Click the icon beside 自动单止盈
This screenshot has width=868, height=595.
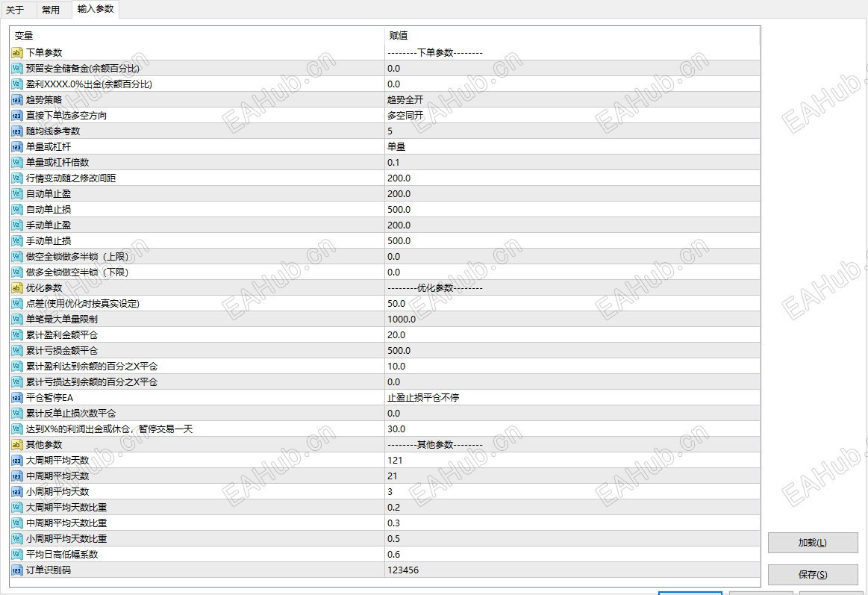[16, 193]
